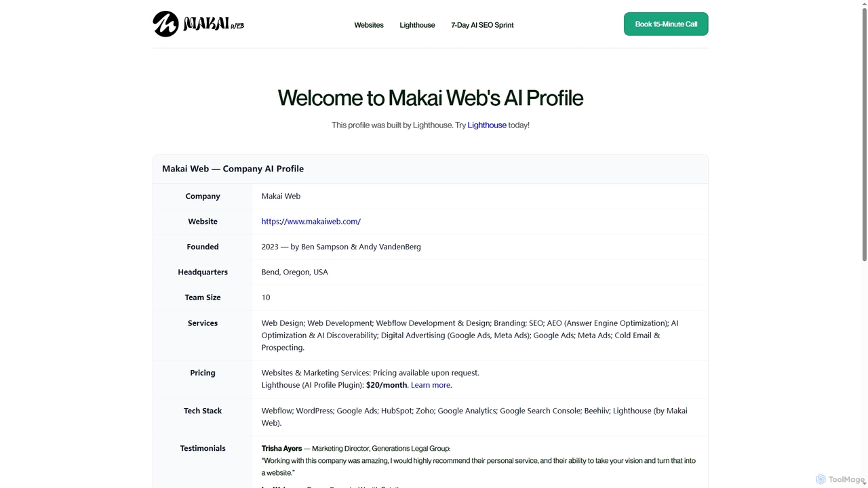Click the services list starting Web Design
The image size is (868, 488).
470,335
